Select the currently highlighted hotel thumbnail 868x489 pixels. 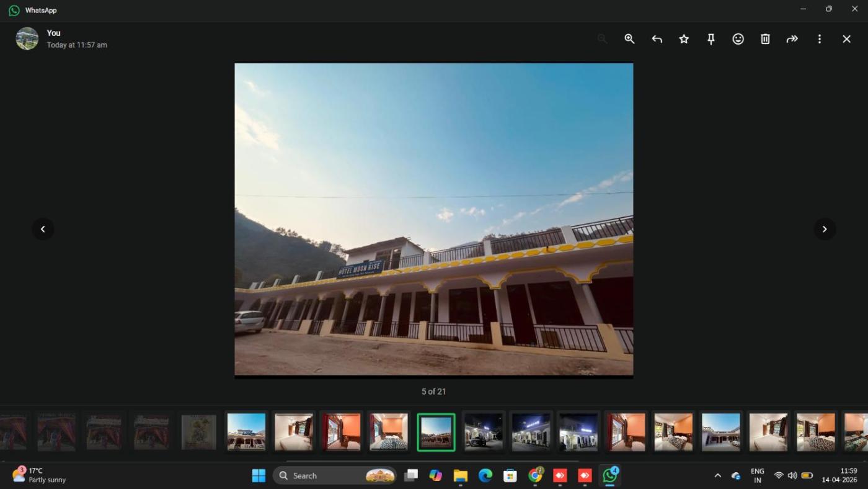(x=436, y=432)
